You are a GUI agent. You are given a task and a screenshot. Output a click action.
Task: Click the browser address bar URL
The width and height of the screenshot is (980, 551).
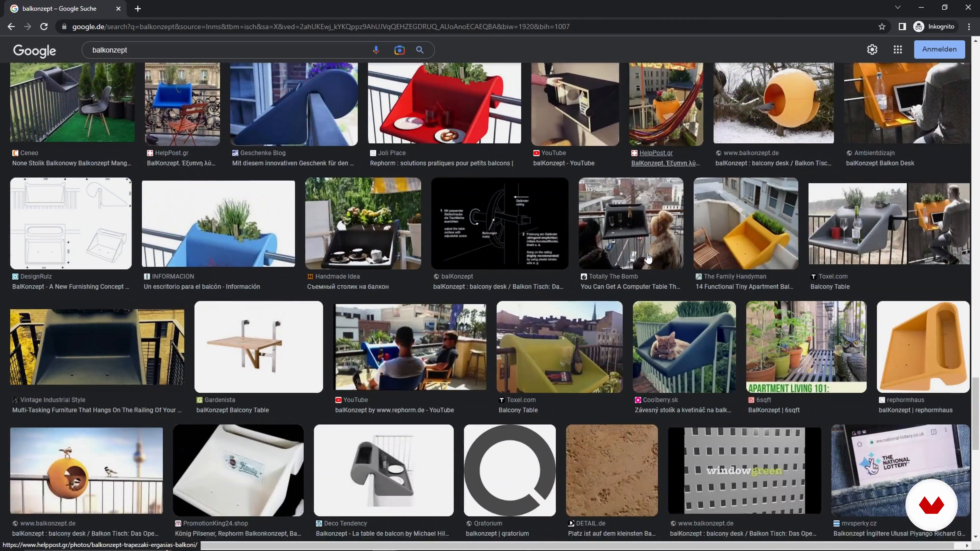pos(321,27)
